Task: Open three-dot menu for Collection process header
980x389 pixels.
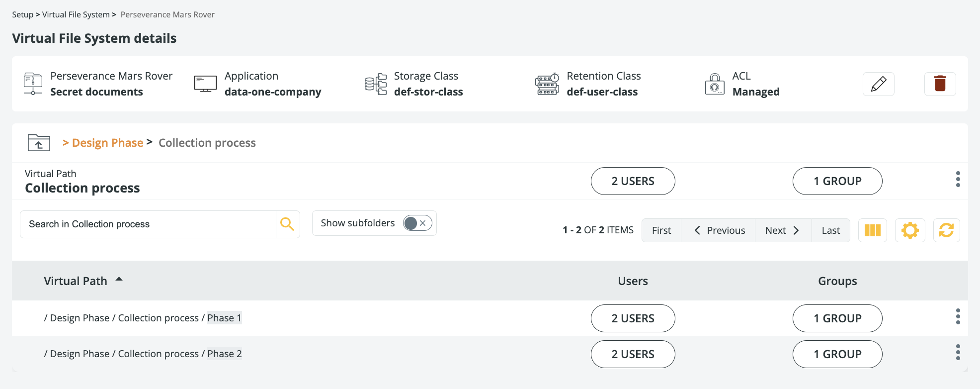Action: (x=958, y=180)
